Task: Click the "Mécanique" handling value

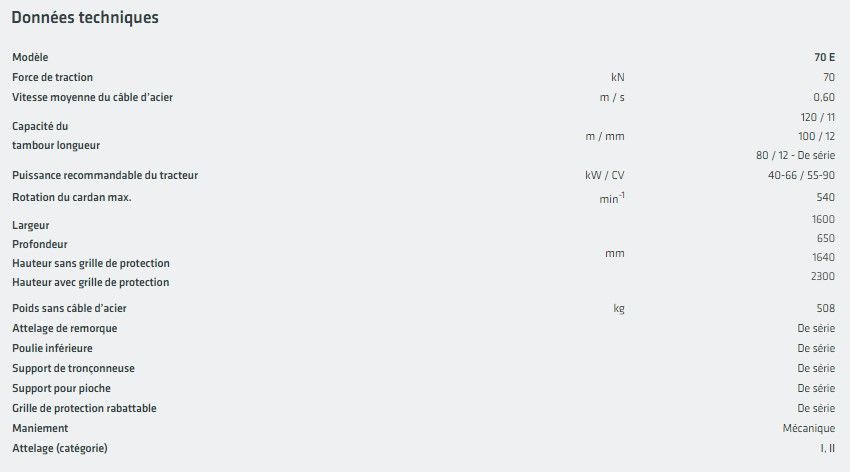Action: 809,428
